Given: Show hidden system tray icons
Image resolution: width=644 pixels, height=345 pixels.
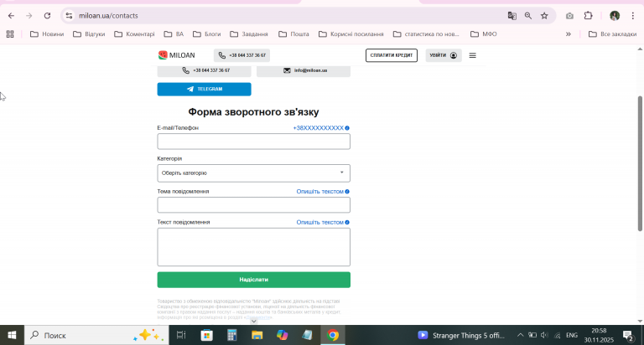Looking at the screenshot, I should tap(520, 335).
